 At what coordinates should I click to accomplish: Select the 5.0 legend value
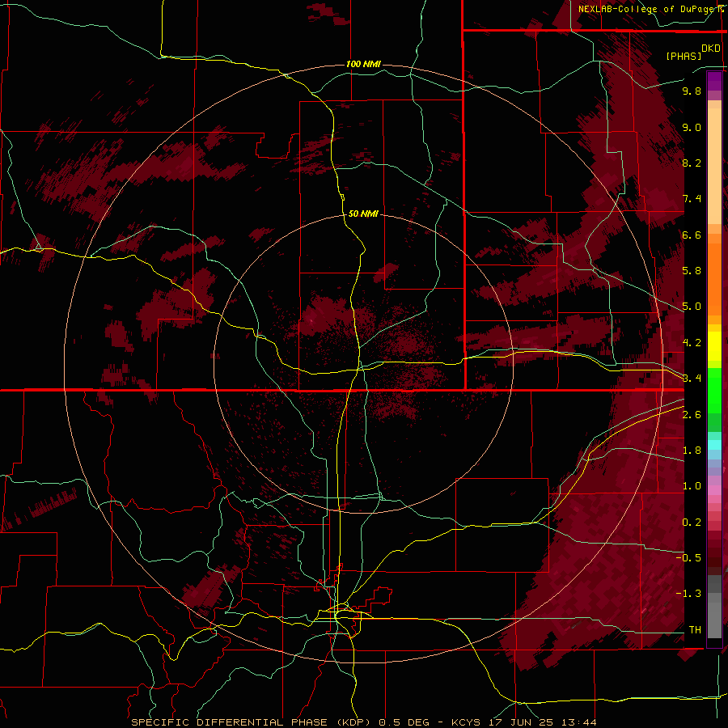point(692,307)
